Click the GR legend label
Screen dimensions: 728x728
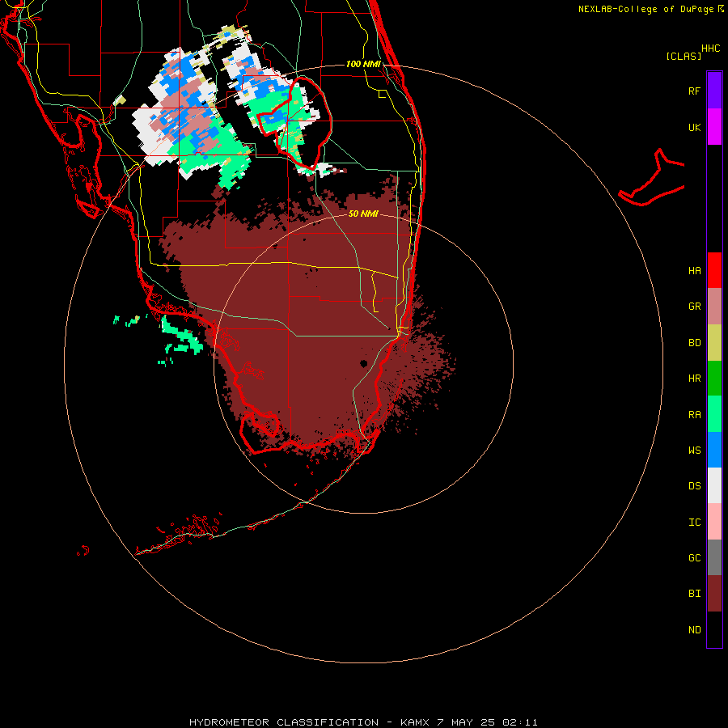pyautogui.click(x=694, y=307)
